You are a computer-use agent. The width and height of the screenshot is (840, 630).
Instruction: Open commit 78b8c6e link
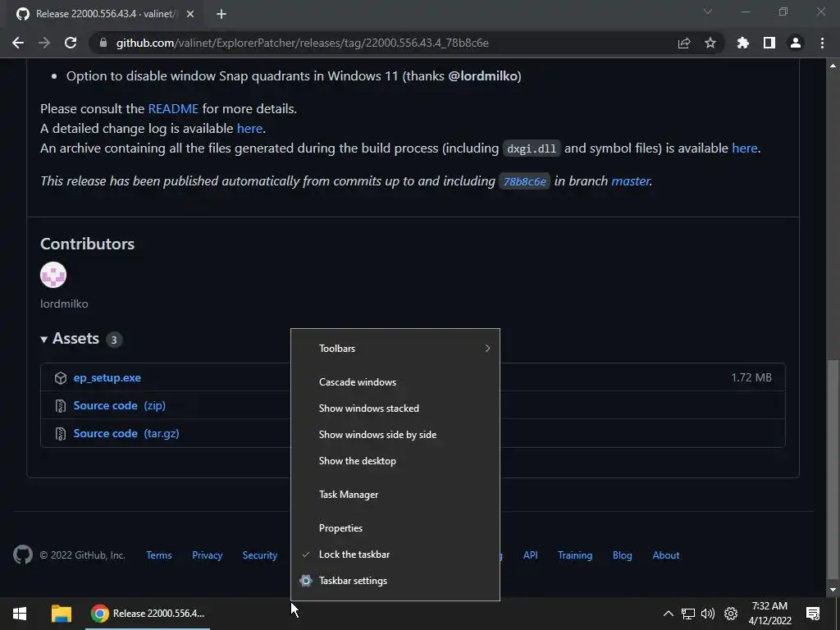(x=524, y=181)
